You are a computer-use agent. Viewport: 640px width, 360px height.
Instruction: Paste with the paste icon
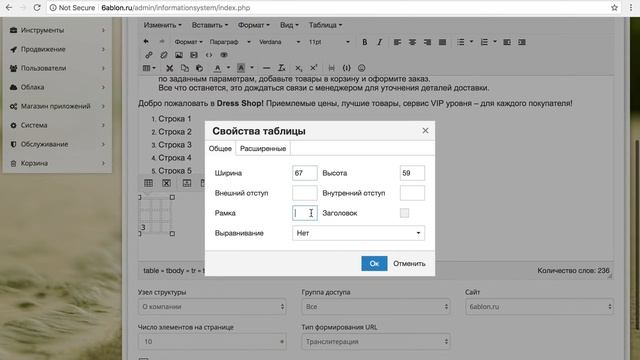(200, 68)
